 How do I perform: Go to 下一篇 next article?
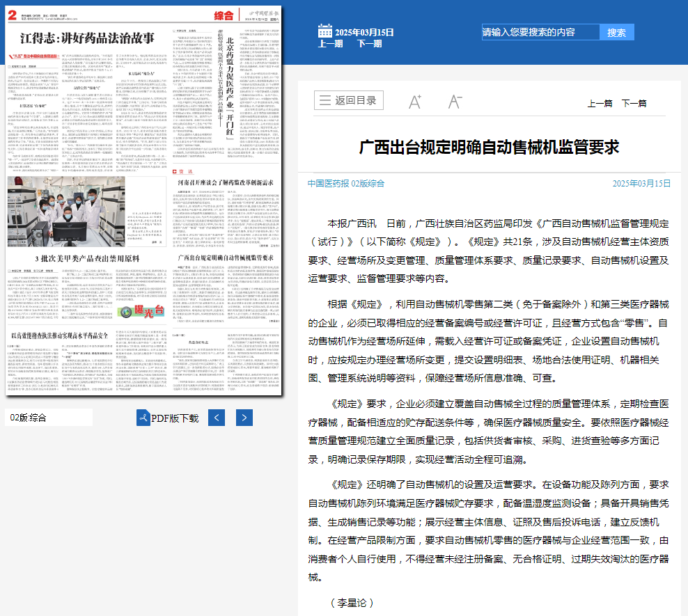pos(634,103)
